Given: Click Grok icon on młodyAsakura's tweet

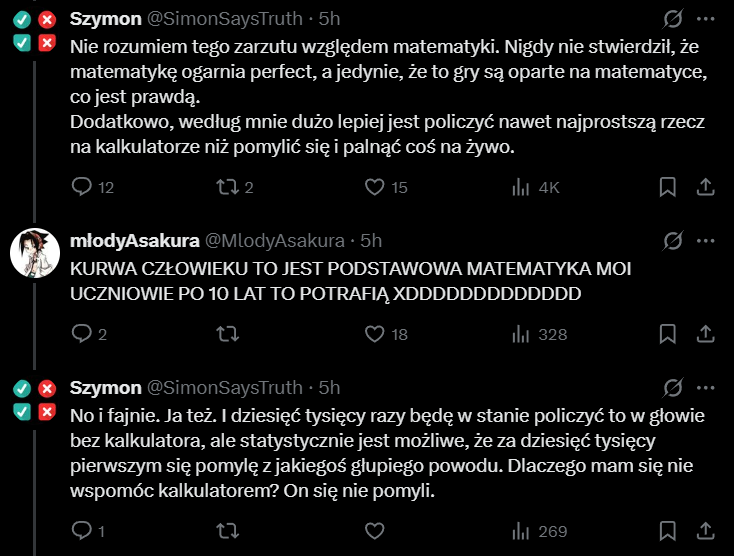Looking at the screenshot, I should pyautogui.click(x=673, y=240).
